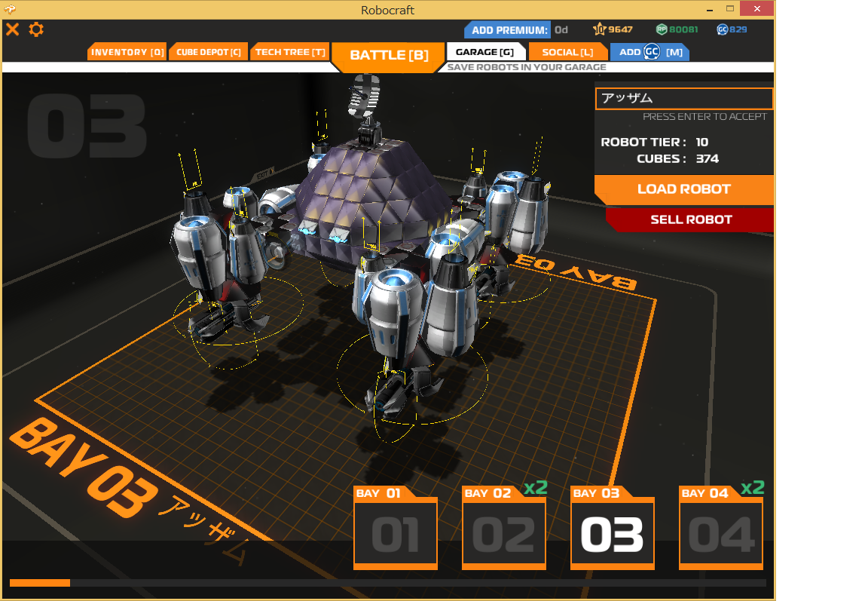Click the Robocraft app icon in title bar
868x601 pixels.
click(x=10, y=9)
